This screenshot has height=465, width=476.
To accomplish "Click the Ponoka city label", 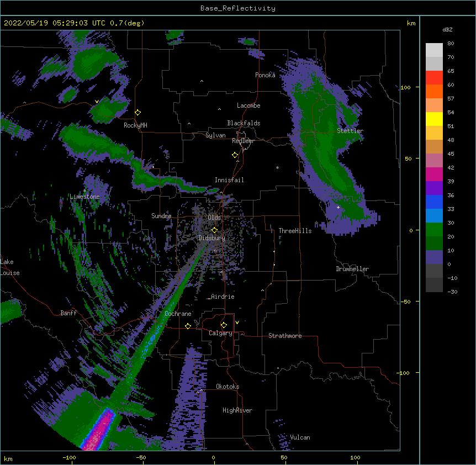I will click(x=265, y=75).
